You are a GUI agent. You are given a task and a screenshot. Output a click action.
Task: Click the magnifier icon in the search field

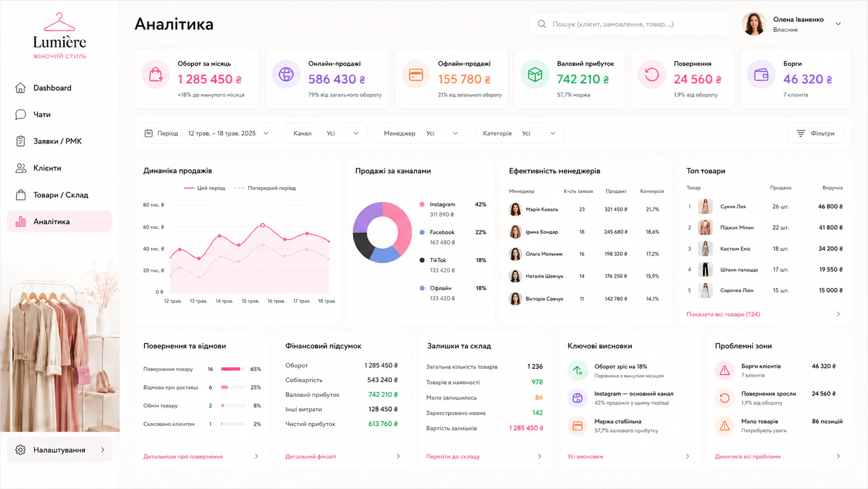[x=541, y=24]
